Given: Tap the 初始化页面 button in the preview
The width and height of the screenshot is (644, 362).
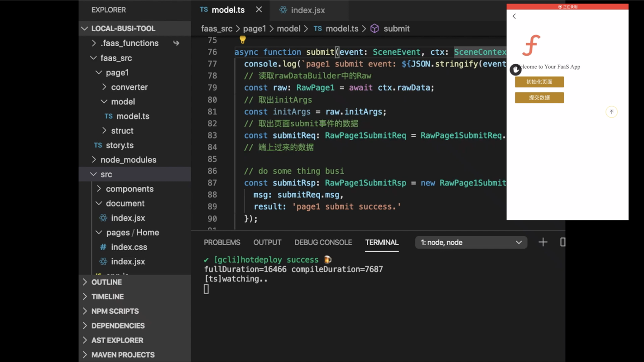Looking at the screenshot, I should click(539, 82).
